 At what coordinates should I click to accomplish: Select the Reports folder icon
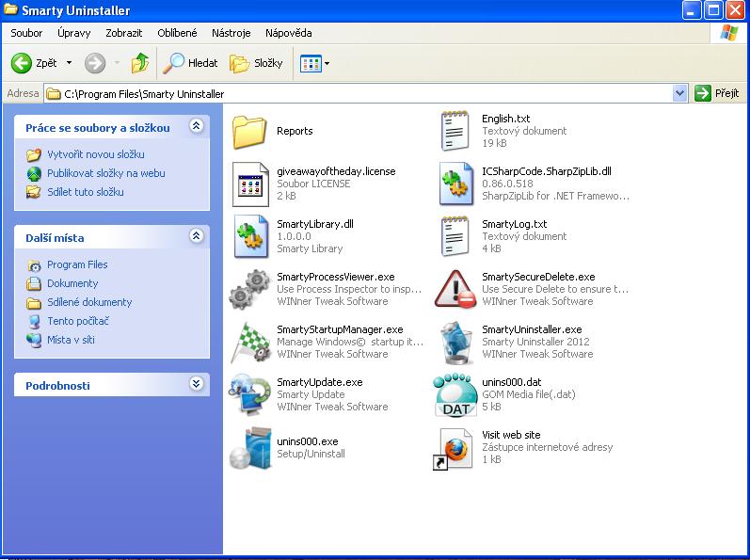[x=251, y=131]
